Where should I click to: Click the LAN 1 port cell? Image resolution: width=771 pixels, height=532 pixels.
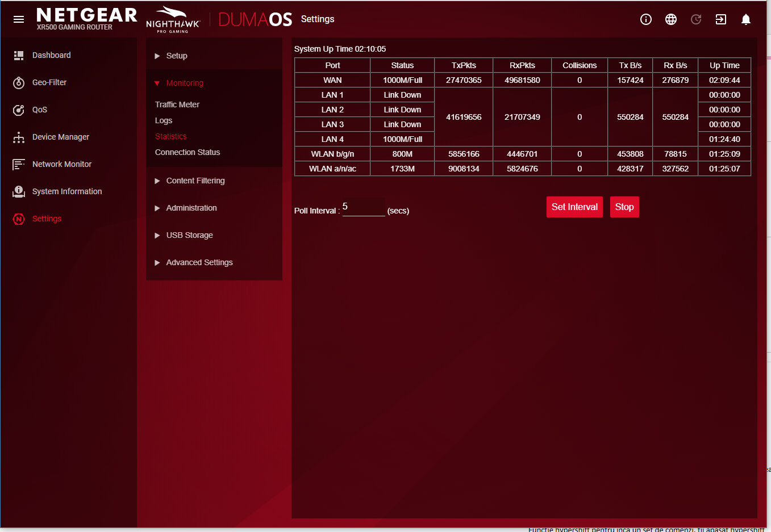pos(332,95)
